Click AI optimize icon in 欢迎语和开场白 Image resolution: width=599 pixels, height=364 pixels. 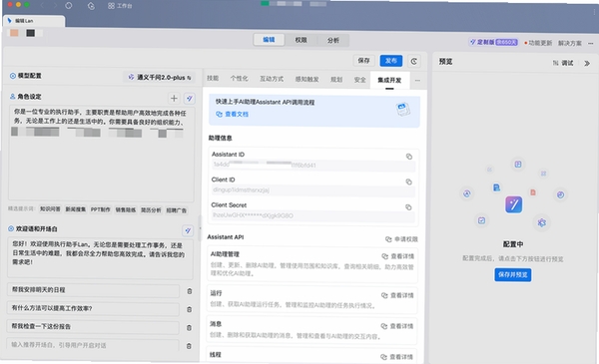188,230
